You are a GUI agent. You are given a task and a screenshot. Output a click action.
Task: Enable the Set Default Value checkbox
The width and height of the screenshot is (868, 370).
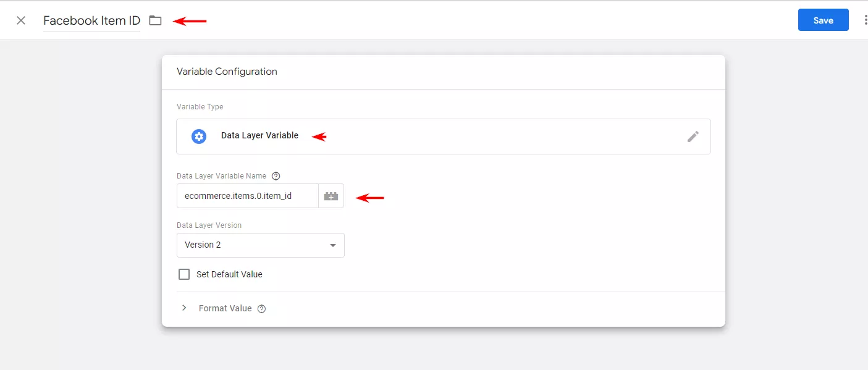point(183,274)
